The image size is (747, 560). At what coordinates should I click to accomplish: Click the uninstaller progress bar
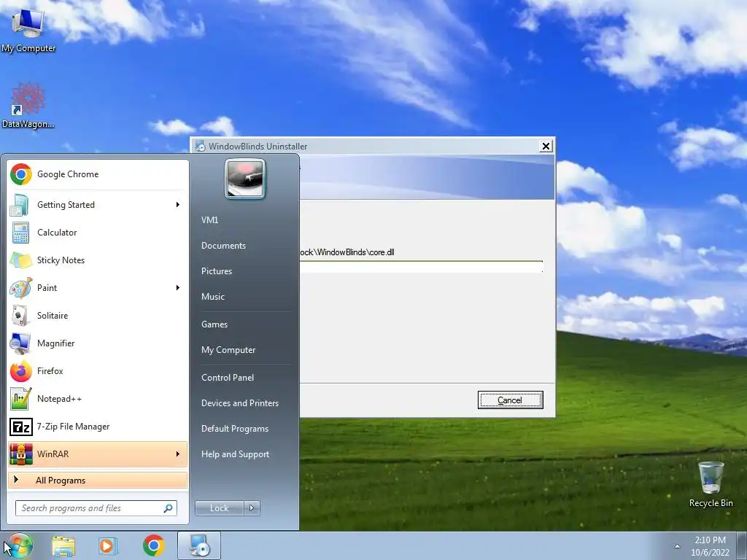421,267
